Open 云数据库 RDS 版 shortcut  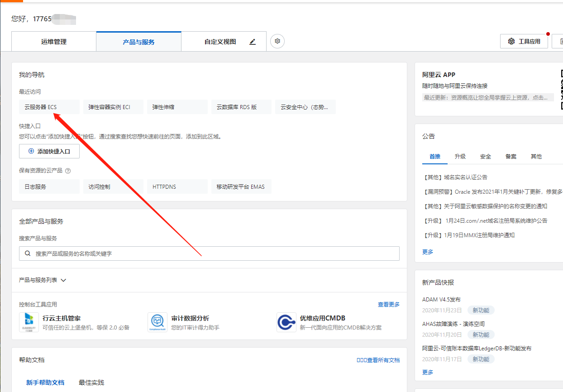click(241, 107)
